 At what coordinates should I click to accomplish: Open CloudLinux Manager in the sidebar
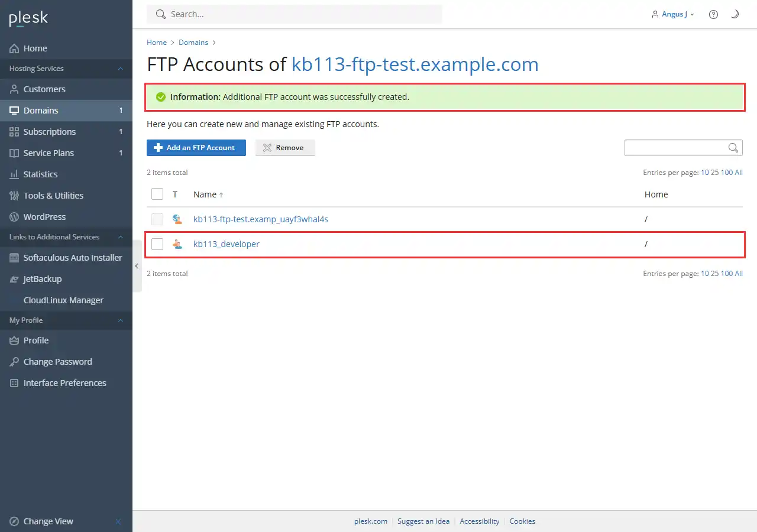(x=66, y=300)
